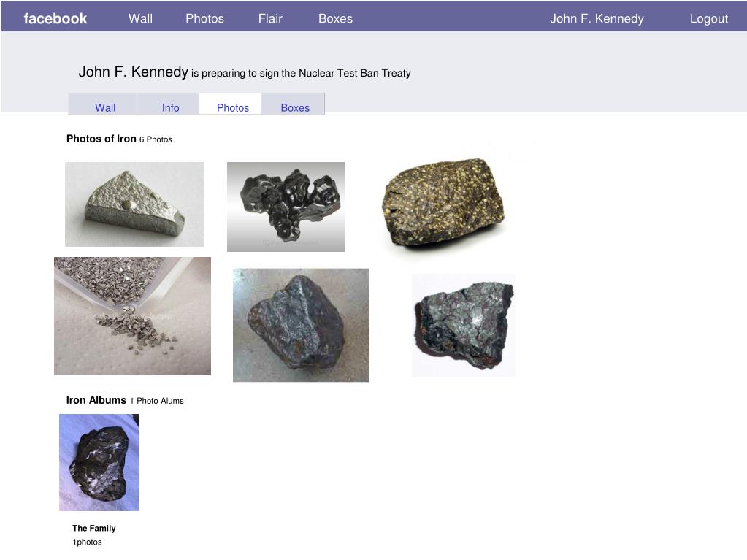Image resolution: width=747 pixels, height=560 pixels.
Task: Click the facebook logo in header
Action: tap(55, 18)
